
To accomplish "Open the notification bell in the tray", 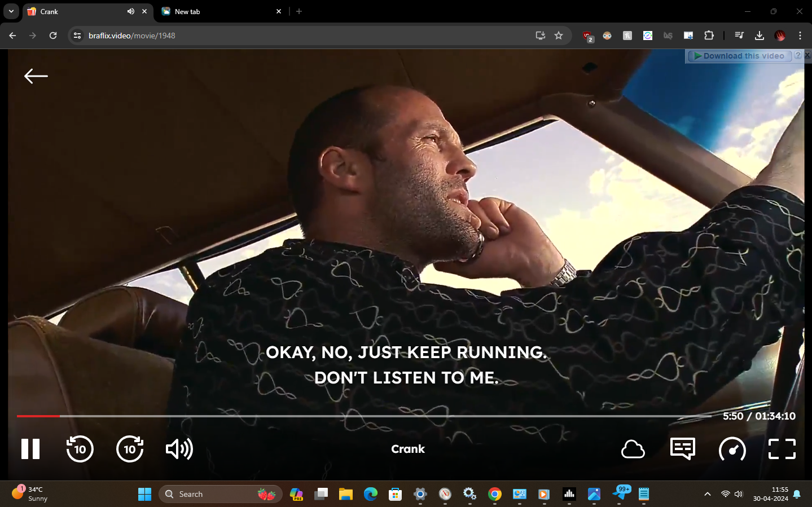I will click(x=797, y=494).
